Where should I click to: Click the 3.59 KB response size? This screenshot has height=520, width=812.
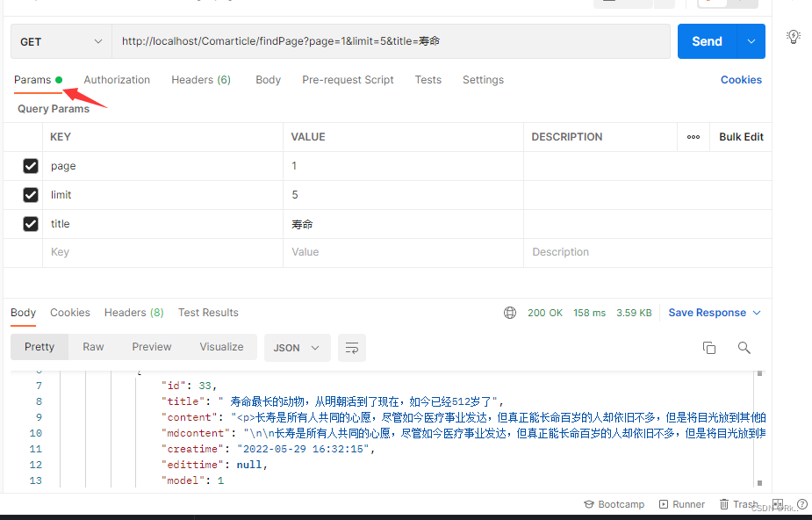pos(634,313)
